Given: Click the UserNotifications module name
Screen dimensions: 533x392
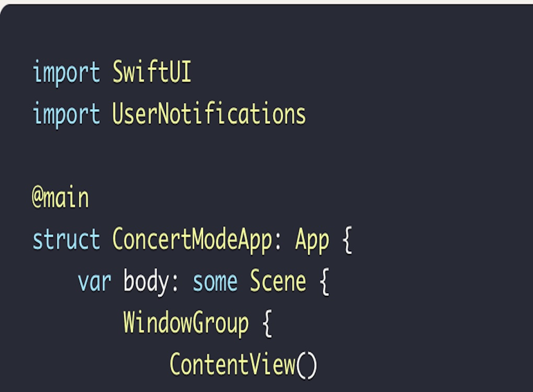Looking at the screenshot, I should click(x=209, y=114).
